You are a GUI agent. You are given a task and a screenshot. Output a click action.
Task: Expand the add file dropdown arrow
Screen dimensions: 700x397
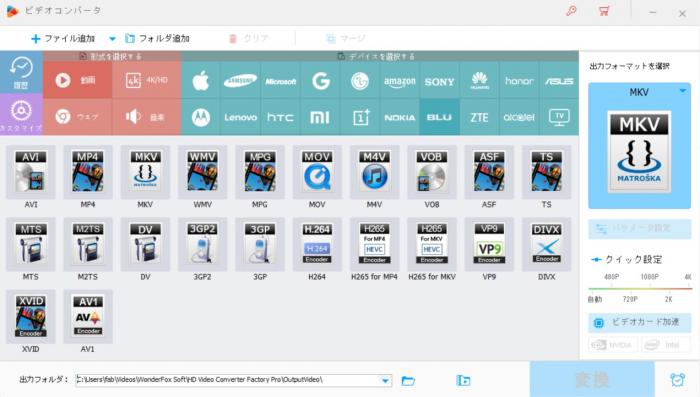[x=112, y=39]
